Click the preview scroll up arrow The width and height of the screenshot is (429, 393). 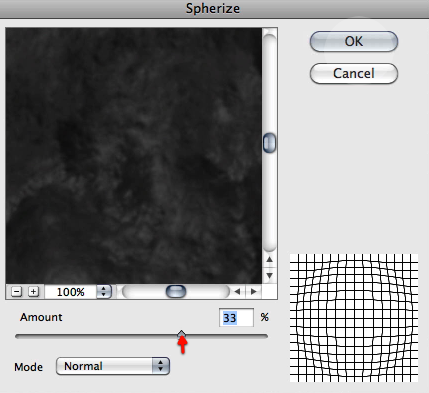(270, 259)
